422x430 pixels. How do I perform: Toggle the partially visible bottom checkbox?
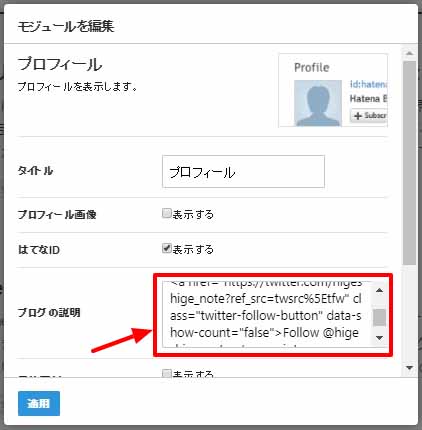166,373
